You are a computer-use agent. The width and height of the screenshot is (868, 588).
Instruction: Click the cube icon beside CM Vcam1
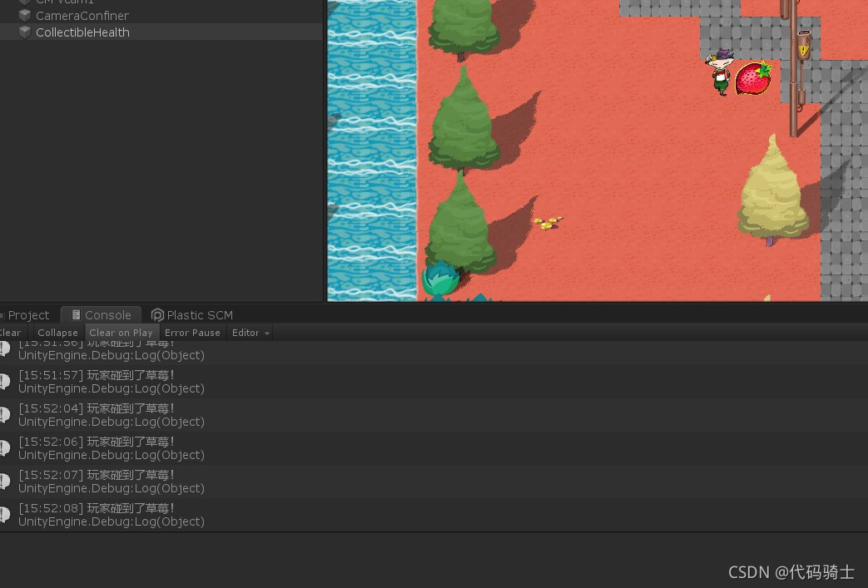24,2
